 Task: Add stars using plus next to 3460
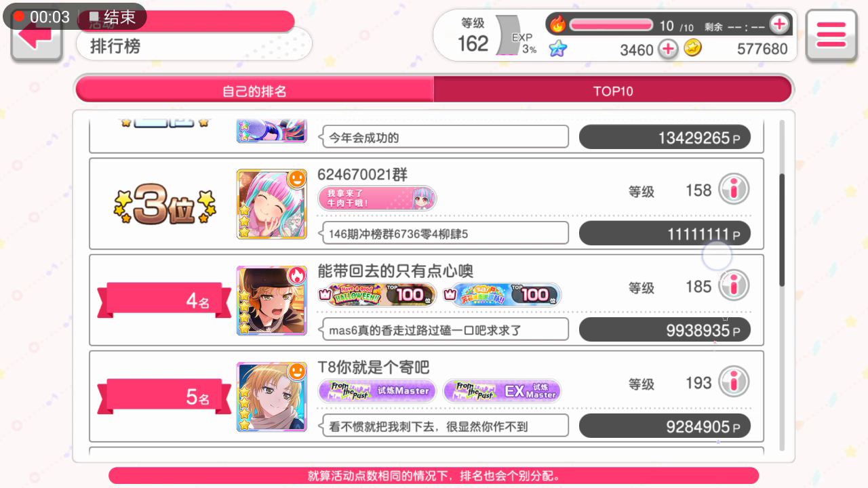coord(668,49)
